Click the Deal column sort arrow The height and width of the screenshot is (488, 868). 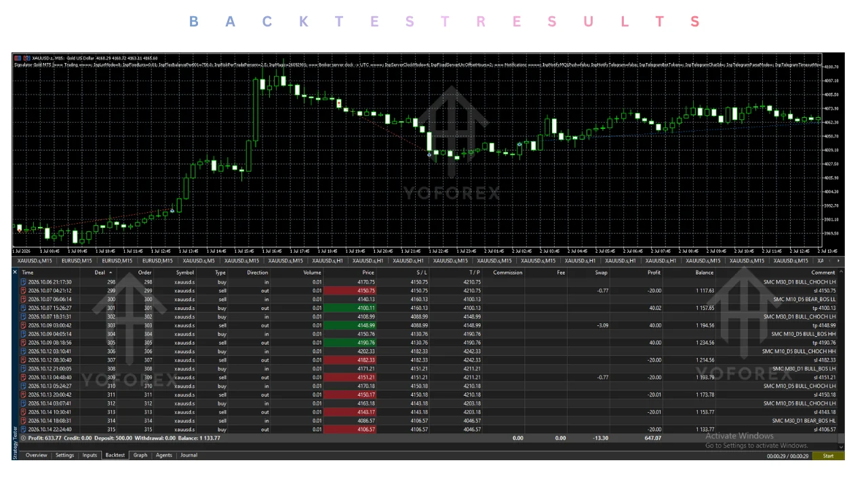pyautogui.click(x=111, y=272)
